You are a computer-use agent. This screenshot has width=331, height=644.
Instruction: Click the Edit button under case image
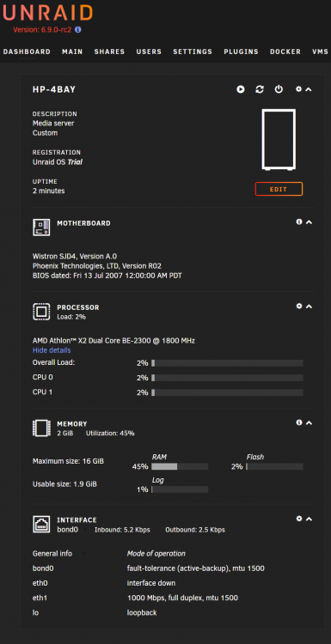pyautogui.click(x=279, y=190)
